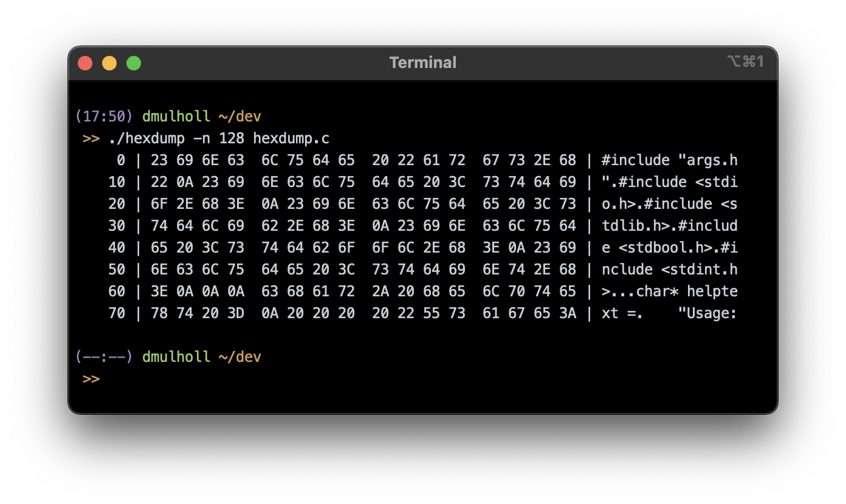Place cursor at the empty bottom >> prompt
The height and width of the screenshot is (504, 846).
coord(91,379)
